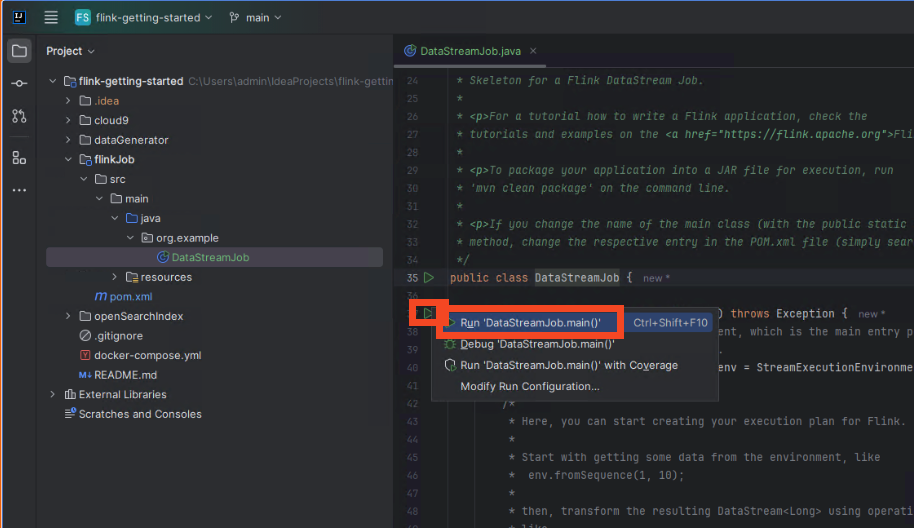Image resolution: width=914 pixels, height=528 pixels.
Task: Collapse the java folder
Action: point(115,218)
